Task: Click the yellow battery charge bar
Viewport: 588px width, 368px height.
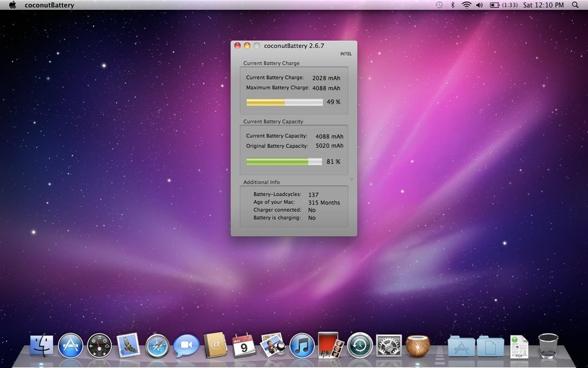Action: click(x=285, y=103)
